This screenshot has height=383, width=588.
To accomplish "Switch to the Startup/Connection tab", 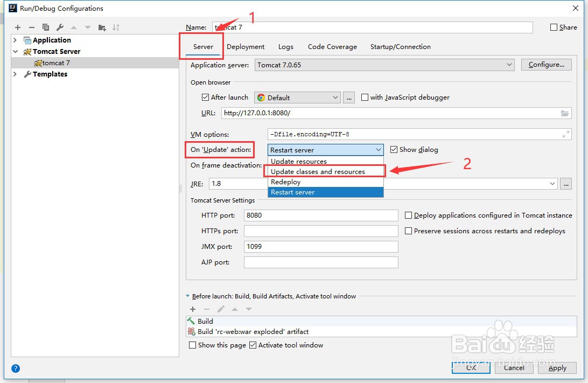I will click(x=401, y=47).
